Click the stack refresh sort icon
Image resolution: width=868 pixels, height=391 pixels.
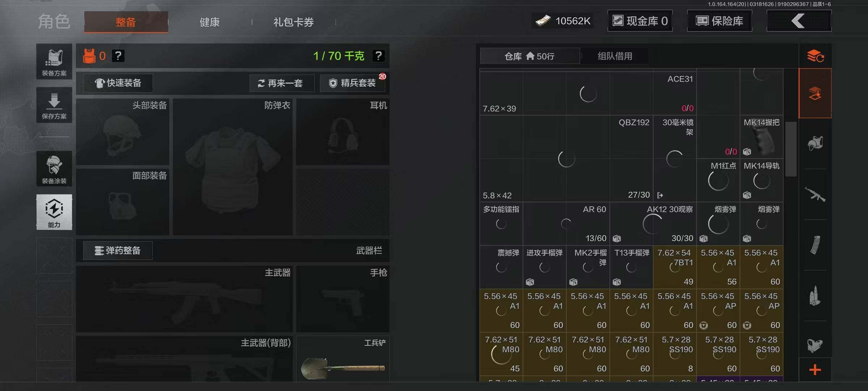815,56
